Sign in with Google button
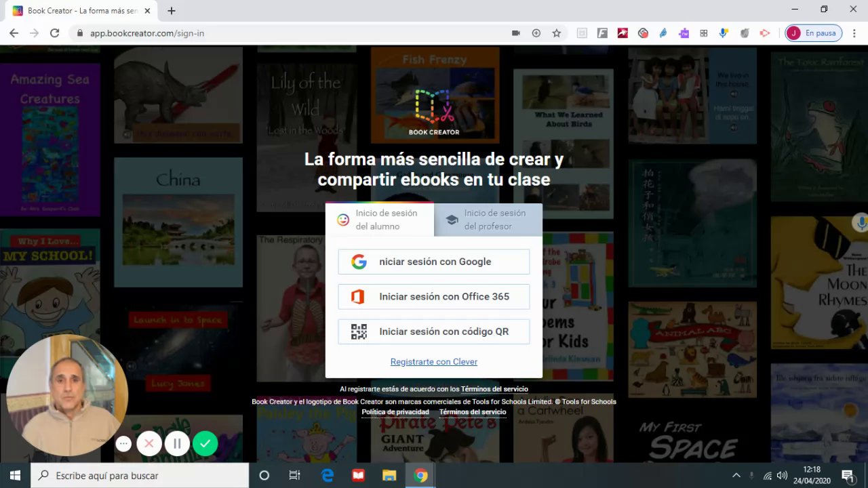The width and height of the screenshot is (868, 488). tap(434, 262)
